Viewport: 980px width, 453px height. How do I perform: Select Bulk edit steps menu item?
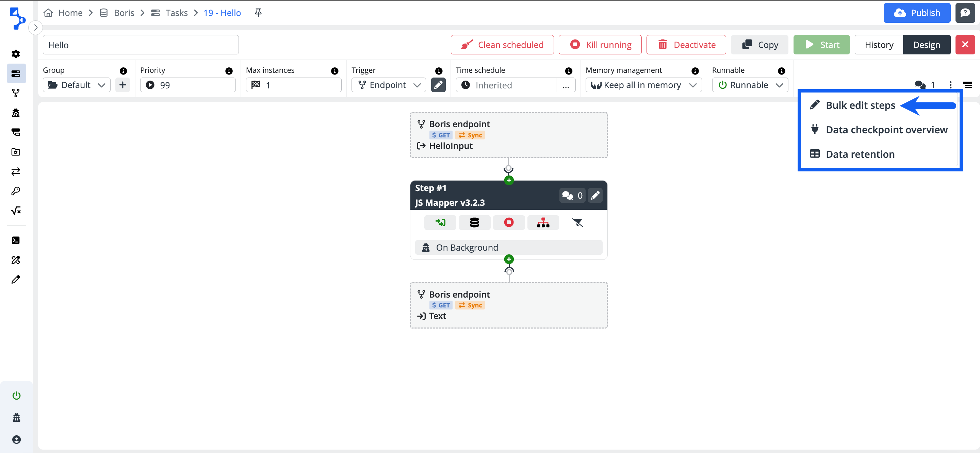(x=860, y=105)
